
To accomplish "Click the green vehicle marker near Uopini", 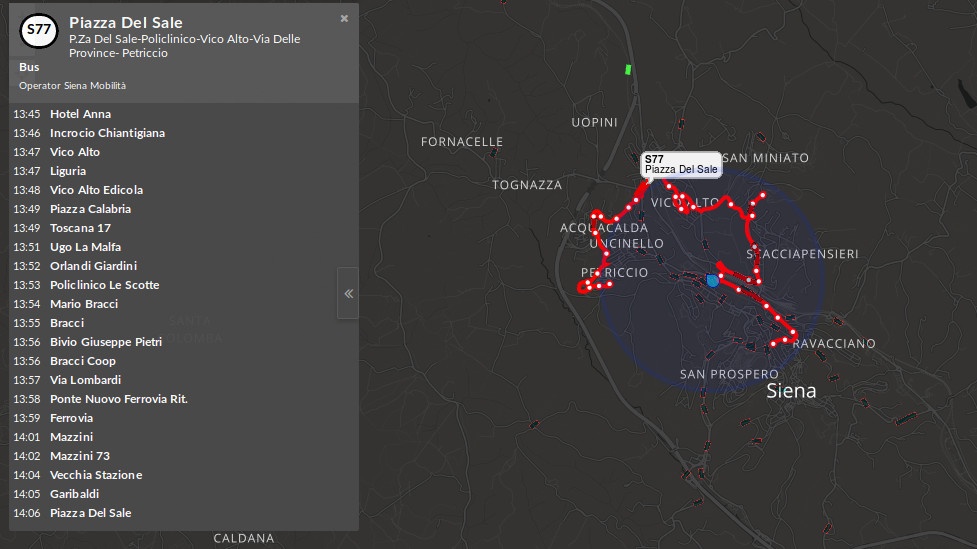I will click(x=628, y=69).
